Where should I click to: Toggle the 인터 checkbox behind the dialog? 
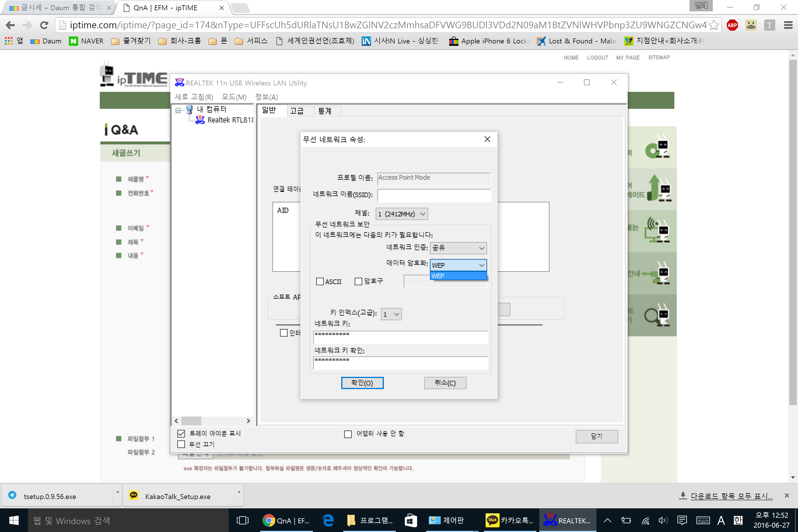pos(283,333)
